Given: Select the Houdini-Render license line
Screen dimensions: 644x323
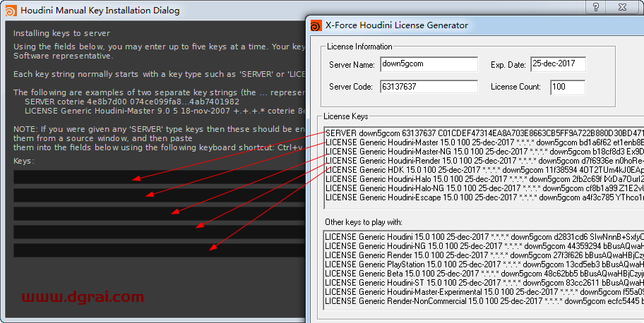Looking at the screenshot, I should 484,161.
